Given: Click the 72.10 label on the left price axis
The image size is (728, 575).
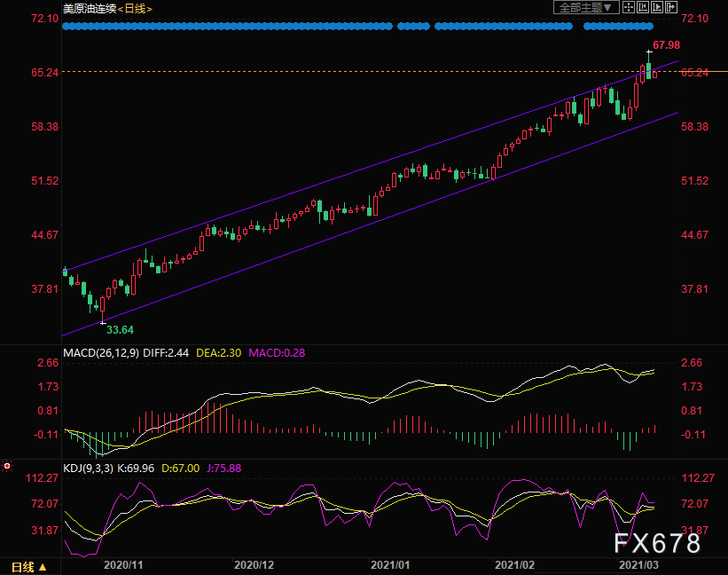Looking at the screenshot, I should pos(45,19).
